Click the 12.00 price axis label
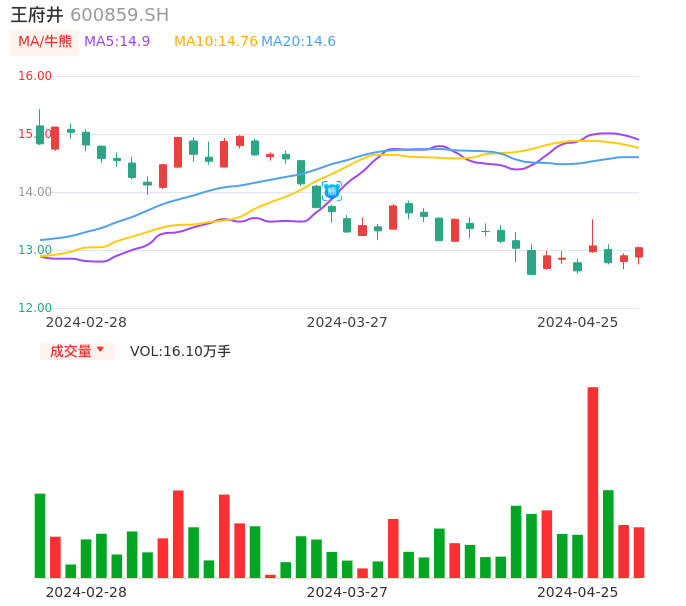This screenshot has height=606, width=686. click(35, 308)
